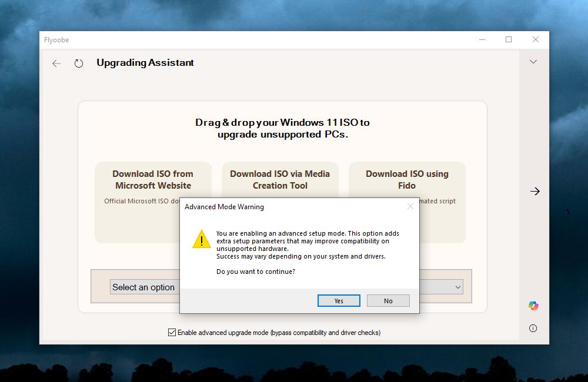Toggle Enable advanced upgrade mode checkbox
Screen dimensions: 588x382
[172, 333]
